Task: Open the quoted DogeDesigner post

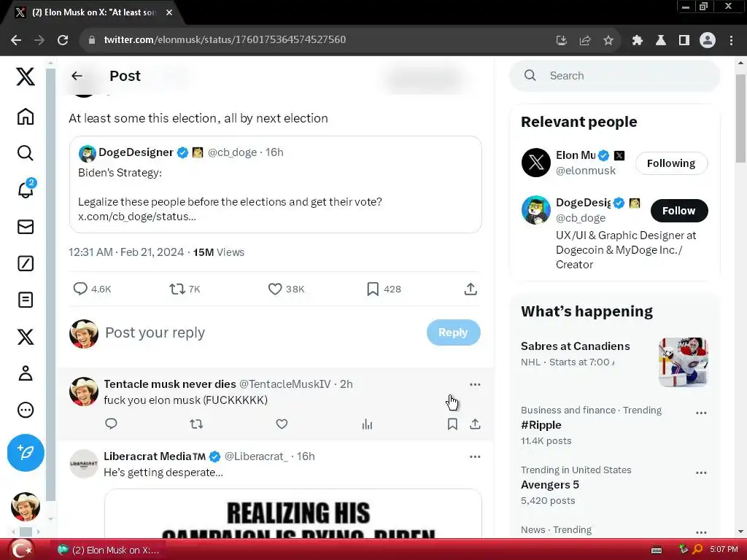Action: [275, 184]
